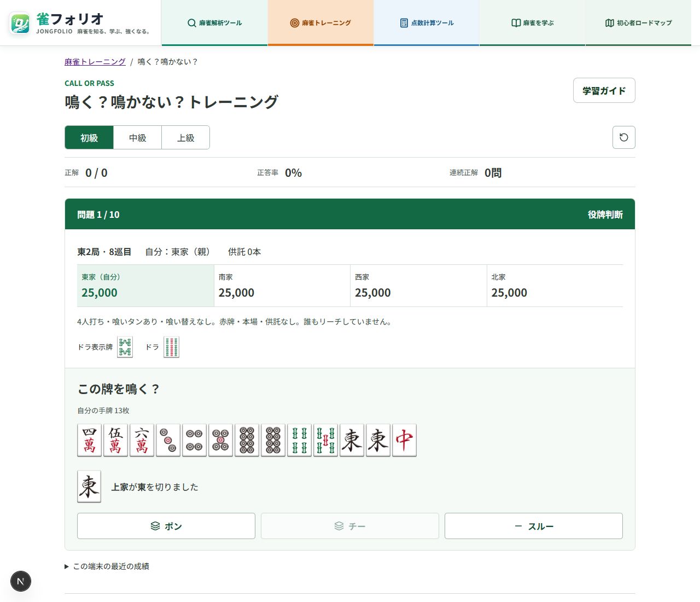Screen dimensions: 700x602
Task: Click the ポン call button
Action: [x=166, y=526]
